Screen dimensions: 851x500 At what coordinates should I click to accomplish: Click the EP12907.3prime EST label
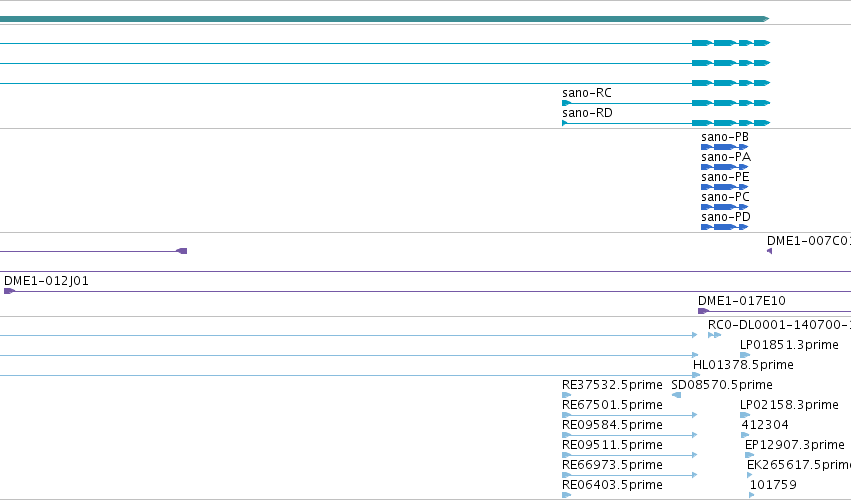coord(795,445)
